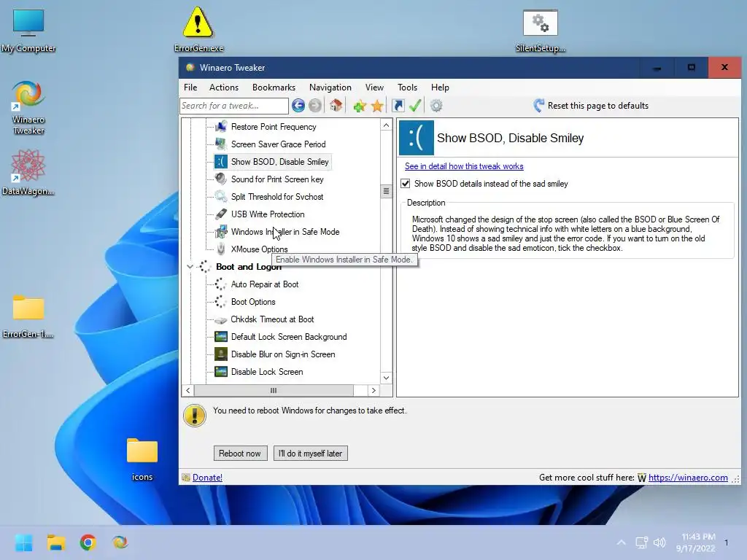Click tree scroll right arrow
The height and width of the screenshot is (560, 747).
tap(373, 391)
